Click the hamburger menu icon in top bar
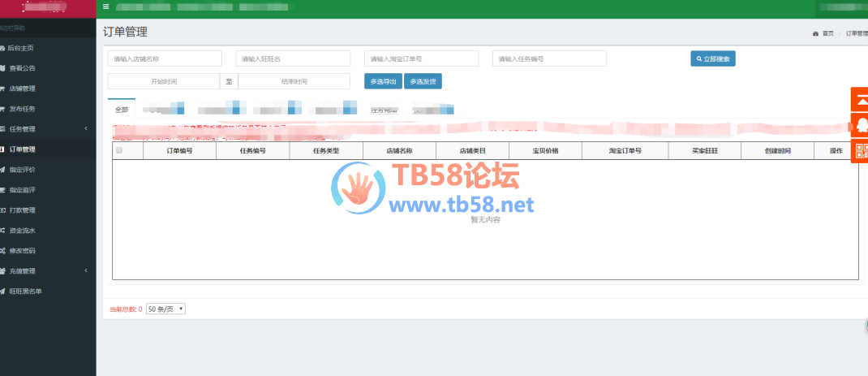Image resolution: width=868 pixels, height=376 pixels. tap(105, 6)
